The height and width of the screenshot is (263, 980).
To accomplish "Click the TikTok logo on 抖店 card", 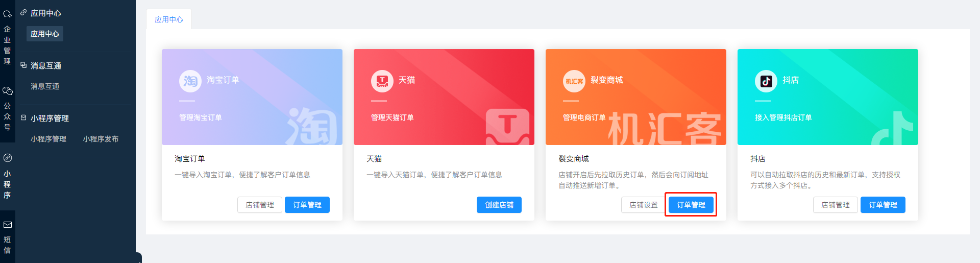I will (766, 81).
